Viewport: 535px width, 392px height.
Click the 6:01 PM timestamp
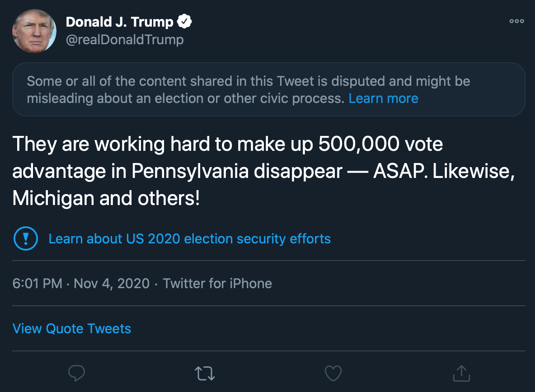point(37,284)
